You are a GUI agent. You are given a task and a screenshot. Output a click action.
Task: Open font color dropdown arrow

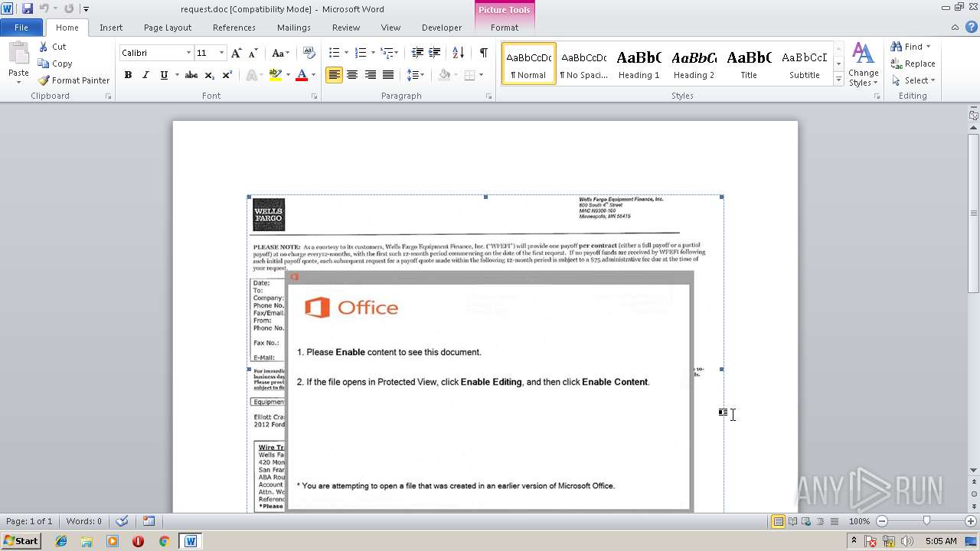pos(313,75)
